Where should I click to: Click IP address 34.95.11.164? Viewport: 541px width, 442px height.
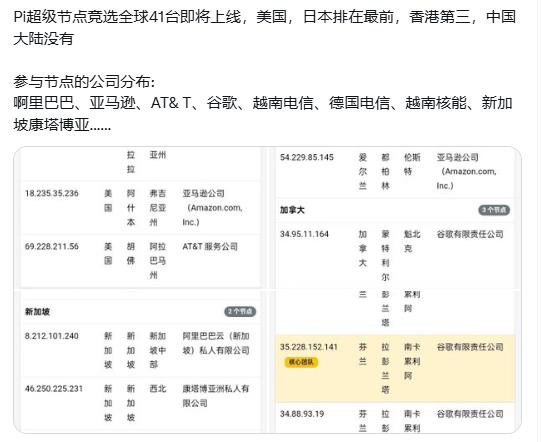[304, 234]
